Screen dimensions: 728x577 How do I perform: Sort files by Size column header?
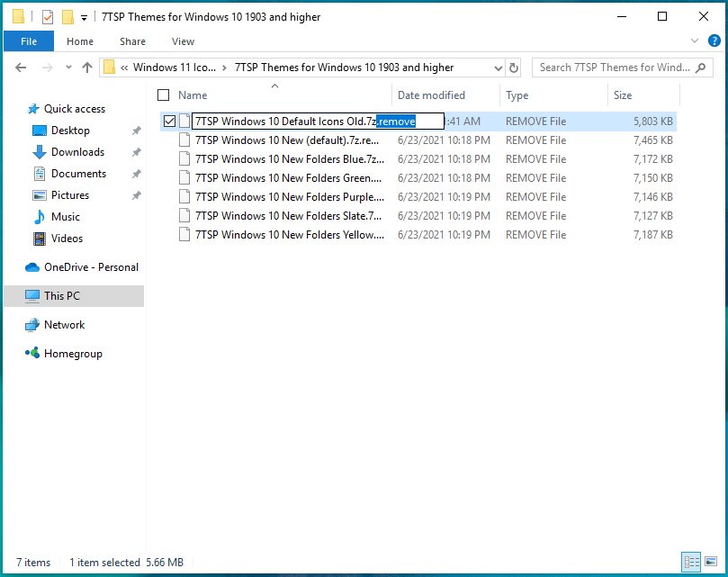tap(623, 95)
